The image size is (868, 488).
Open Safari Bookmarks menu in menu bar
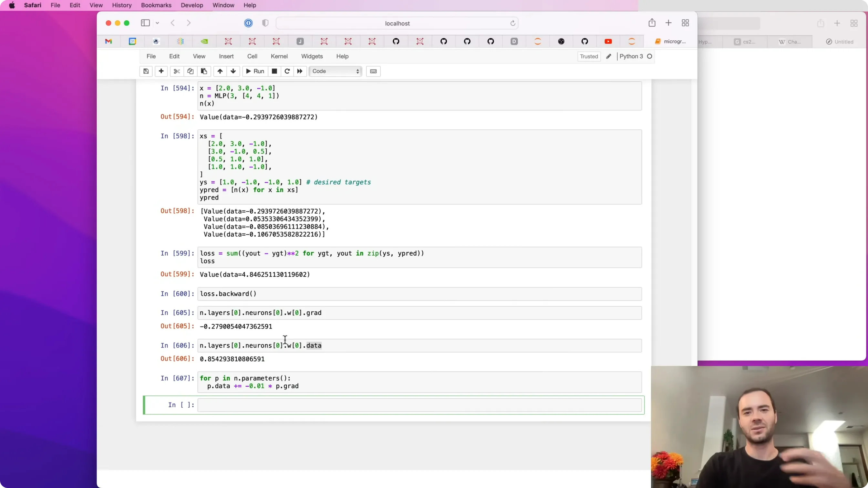pyautogui.click(x=156, y=5)
